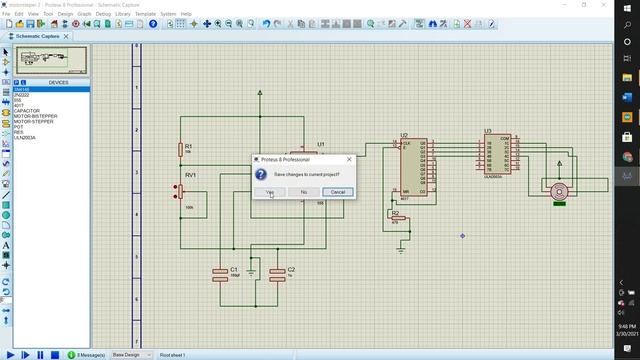The image size is (640, 360).
Task: Open the Library menu
Action: coord(122,14)
